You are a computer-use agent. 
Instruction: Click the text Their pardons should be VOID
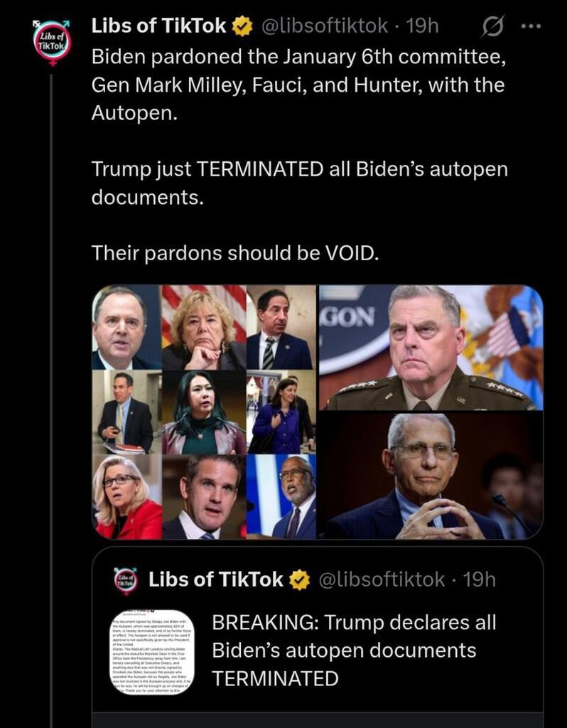[x=234, y=254]
